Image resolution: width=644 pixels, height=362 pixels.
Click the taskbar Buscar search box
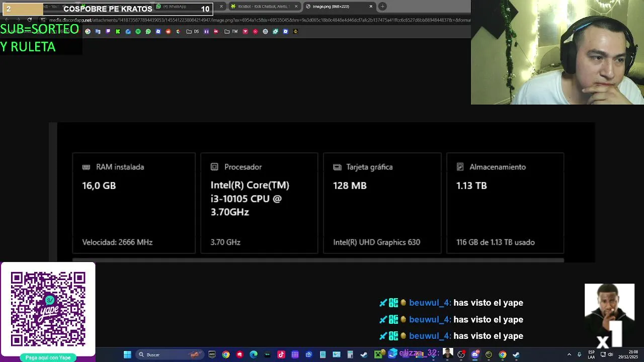click(170, 354)
